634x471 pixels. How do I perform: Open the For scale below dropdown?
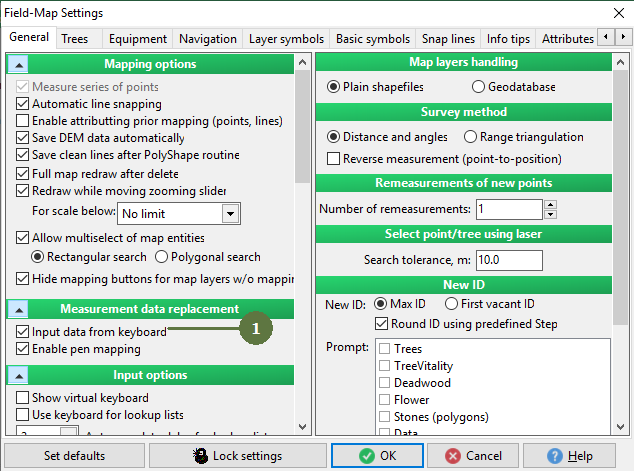(x=230, y=213)
